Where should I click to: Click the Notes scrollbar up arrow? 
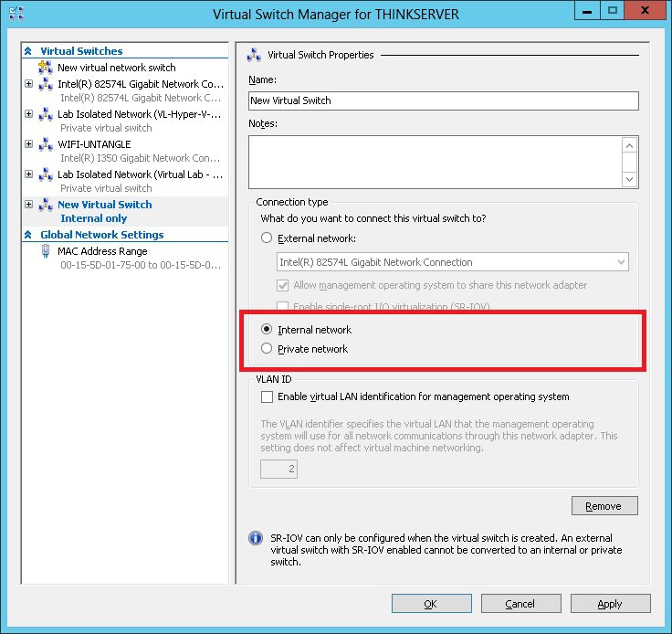coord(629,146)
